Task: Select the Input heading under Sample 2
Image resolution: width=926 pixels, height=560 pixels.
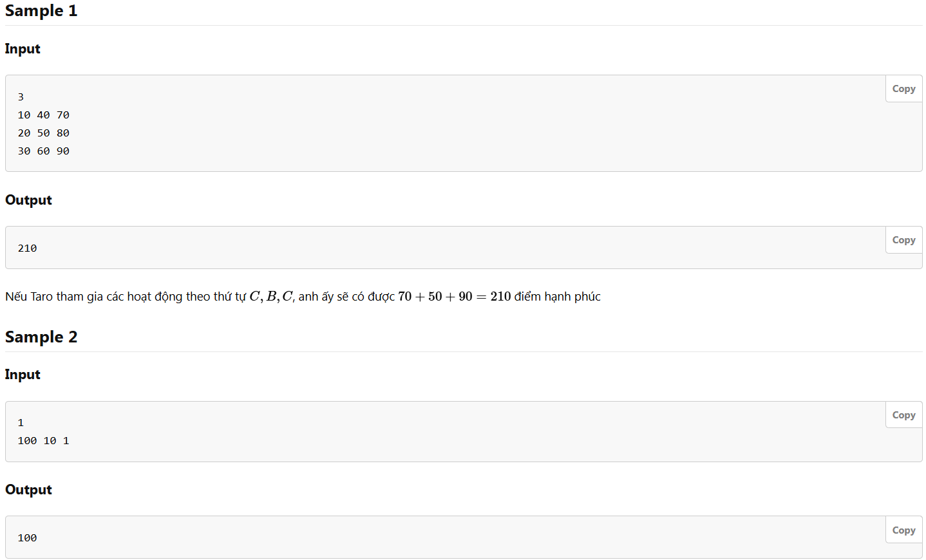Action: pyautogui.click(x=23, y=375)
